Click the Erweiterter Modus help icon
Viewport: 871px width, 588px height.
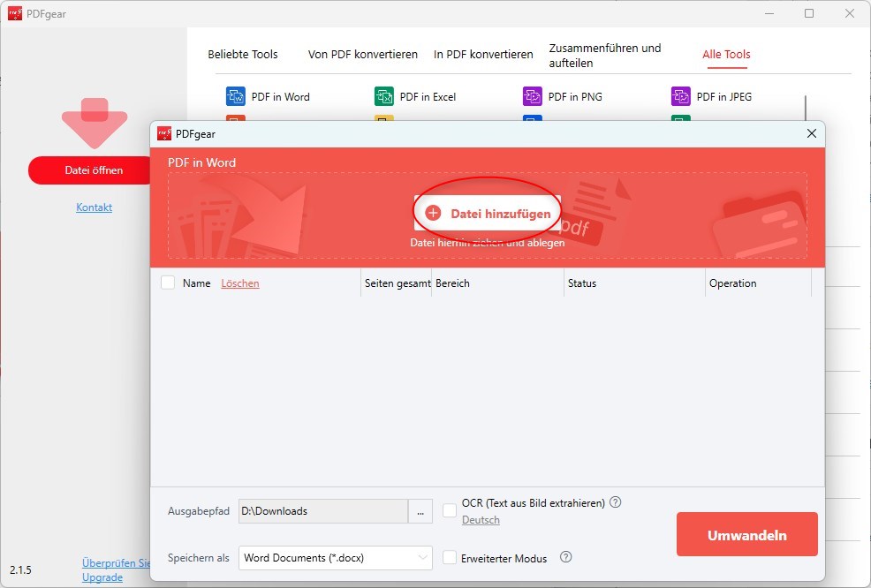(x=565, y=557)
